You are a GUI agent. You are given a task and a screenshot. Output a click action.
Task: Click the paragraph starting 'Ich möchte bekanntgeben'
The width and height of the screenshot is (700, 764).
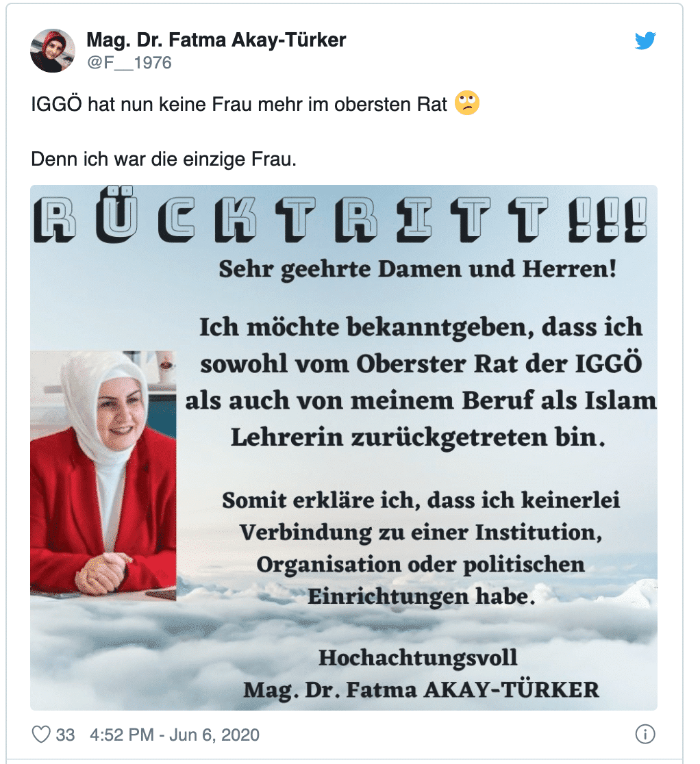421,382
